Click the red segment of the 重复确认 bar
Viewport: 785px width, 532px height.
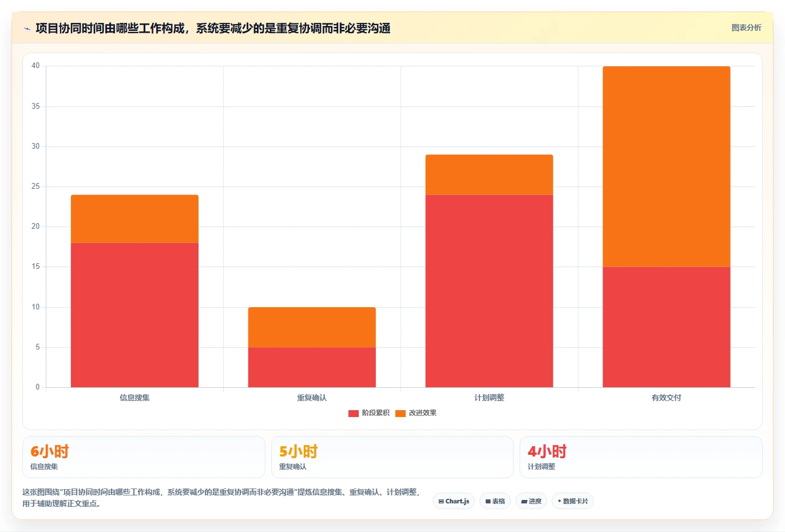tap(312, 367)
